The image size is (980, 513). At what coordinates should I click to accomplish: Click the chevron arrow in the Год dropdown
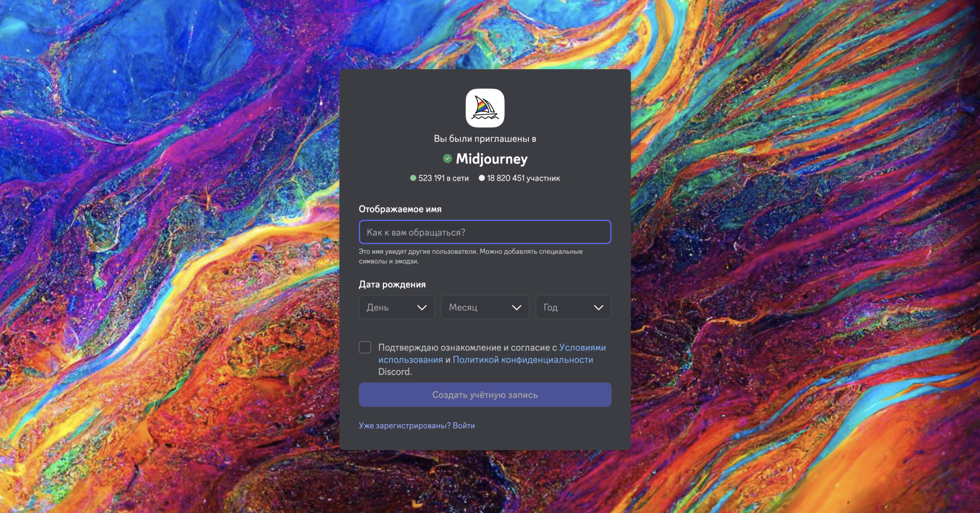[x=598, y=307]
